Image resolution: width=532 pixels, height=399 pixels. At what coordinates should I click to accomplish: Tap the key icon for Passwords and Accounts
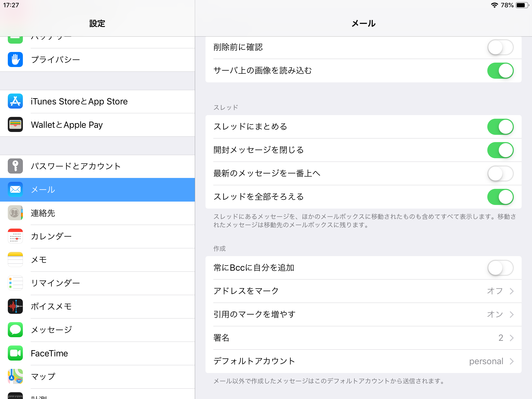pyautogui.click(x=15, y=166)
